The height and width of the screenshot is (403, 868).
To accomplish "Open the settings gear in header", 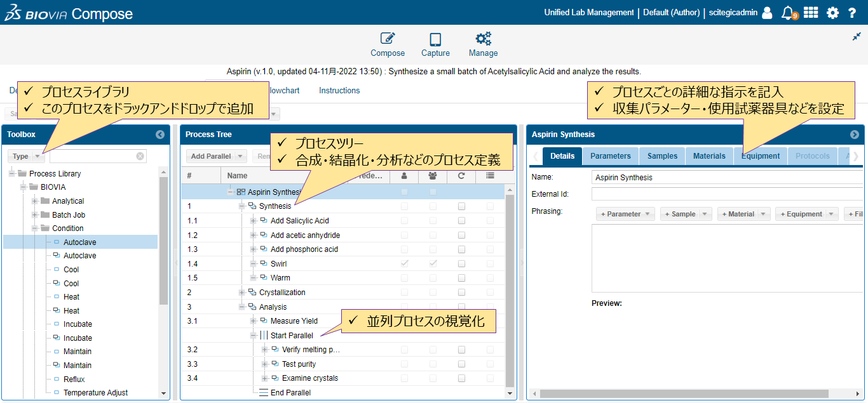I will point(832,13).
